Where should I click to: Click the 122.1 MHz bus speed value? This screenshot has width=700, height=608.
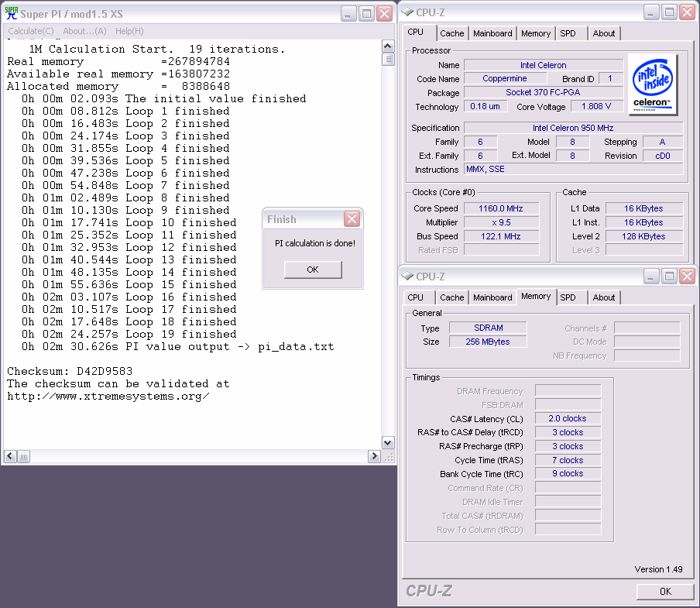coord(501,236)
